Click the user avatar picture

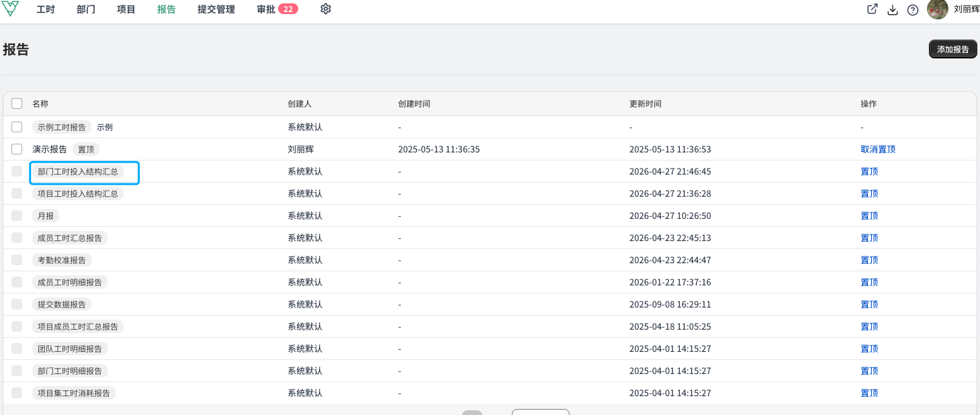[x=938, y=9]
